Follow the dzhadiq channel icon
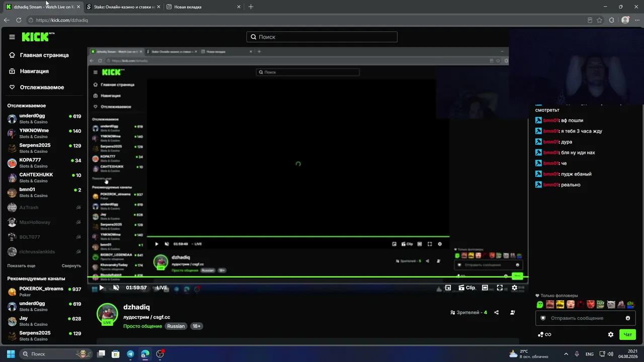Viewport: 644px width, 362px height. pyautogui.click(x=513, y=312)
